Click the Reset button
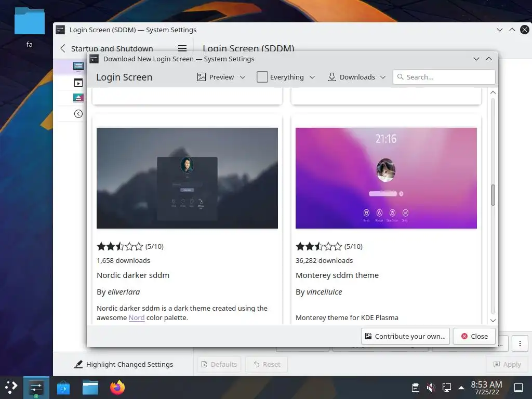The image size is (532, 399). pos(267,364)
